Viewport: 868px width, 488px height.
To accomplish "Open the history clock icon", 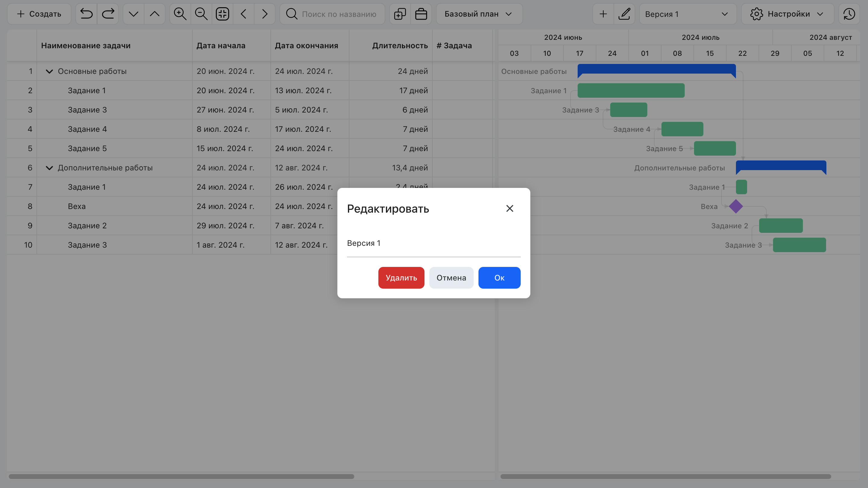I will click(x=849, y=14).
